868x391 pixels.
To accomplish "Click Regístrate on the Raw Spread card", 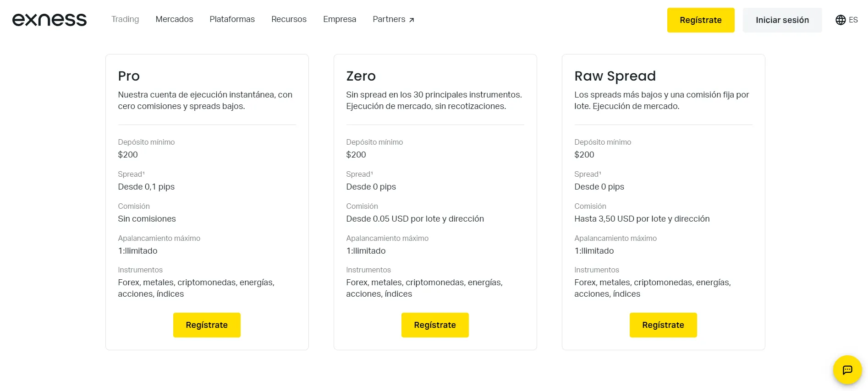I will tap(663, 325).
